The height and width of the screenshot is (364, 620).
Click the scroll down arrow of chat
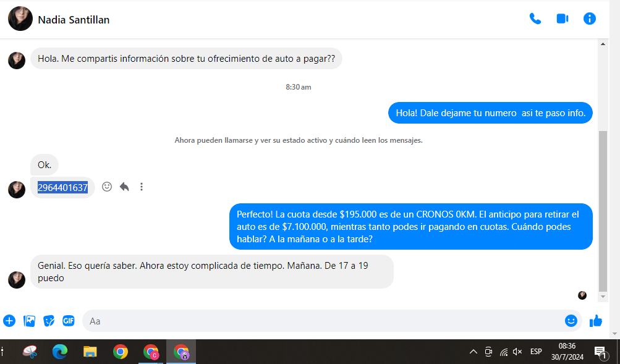tap(603, 297)
